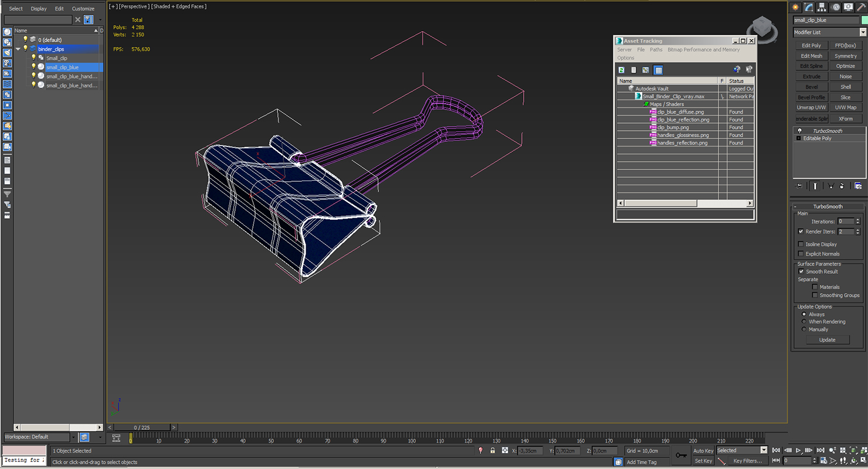
Task: Click the Symmetry modifier button
Action: [x=846, y=56]
